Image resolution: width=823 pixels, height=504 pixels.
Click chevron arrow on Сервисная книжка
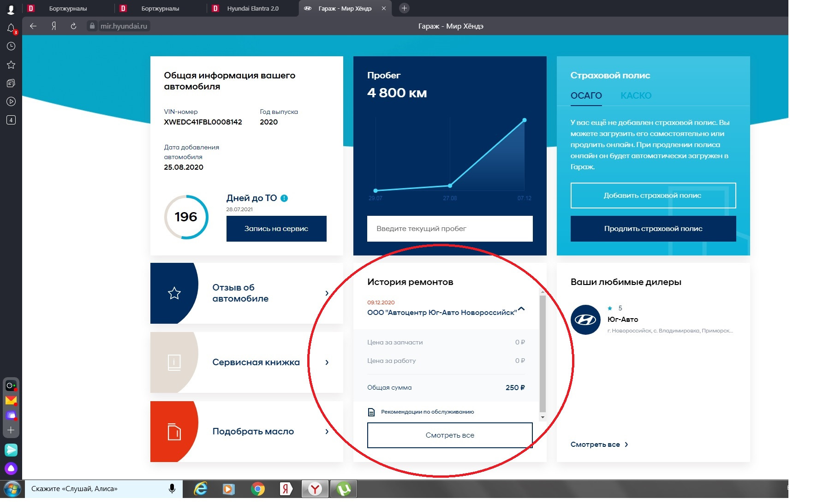(x=327, y=362)
